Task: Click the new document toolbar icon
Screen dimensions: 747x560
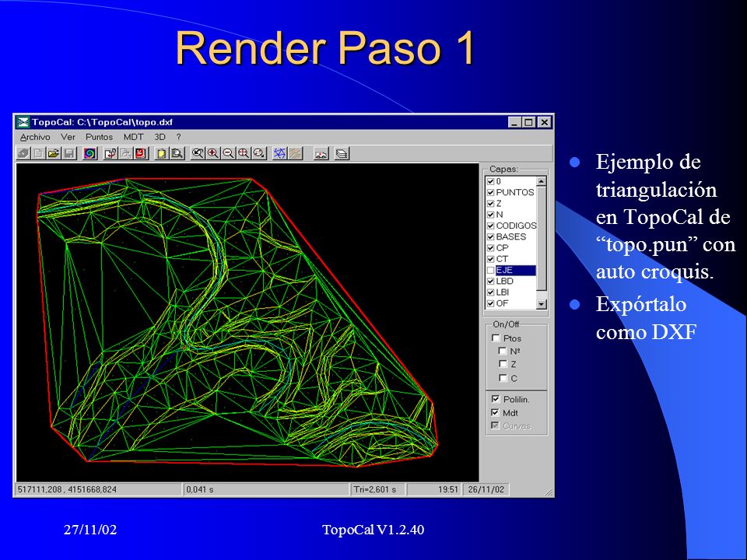Action: (x=39, y=153)
